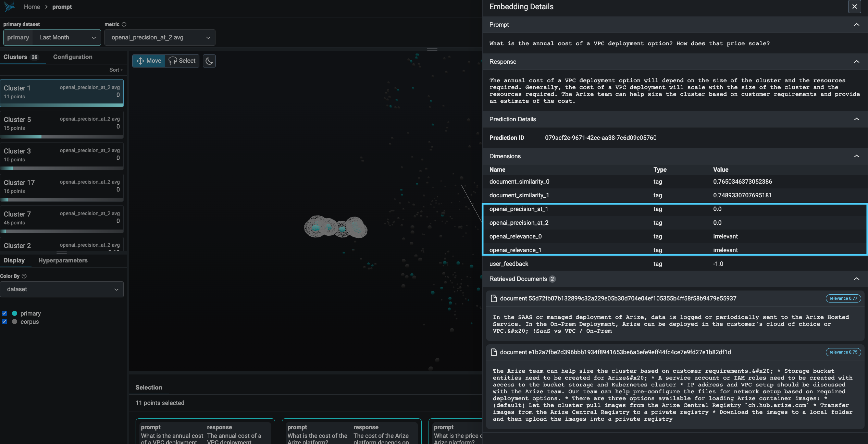This screenshot has height=444, width=868.
Task: Open the Color By dataset dropdown
Action: coord(62,289)
